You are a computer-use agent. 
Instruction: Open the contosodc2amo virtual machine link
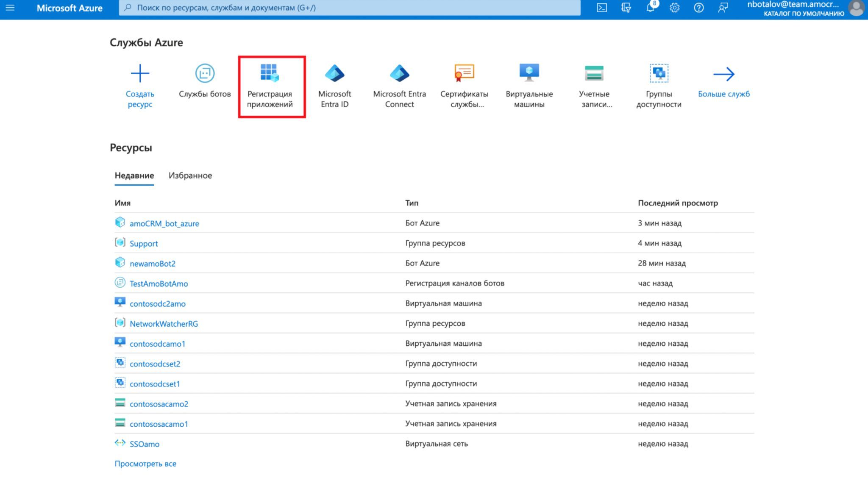[x=158, y=303]
